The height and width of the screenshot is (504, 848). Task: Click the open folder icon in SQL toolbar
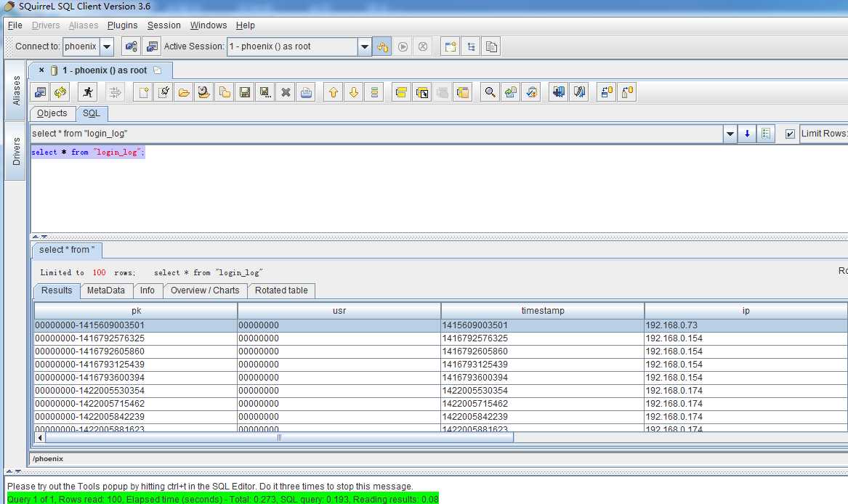(x=184, y=92)
